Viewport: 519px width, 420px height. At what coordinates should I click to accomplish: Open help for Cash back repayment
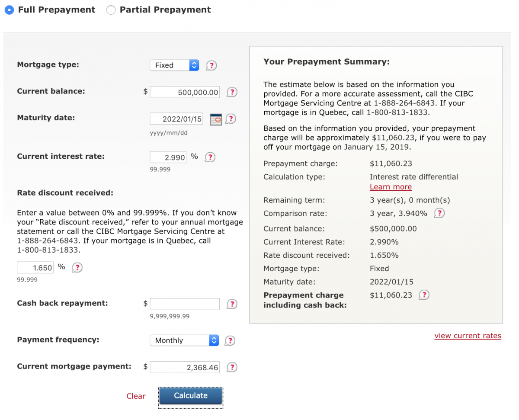(231, 304)
